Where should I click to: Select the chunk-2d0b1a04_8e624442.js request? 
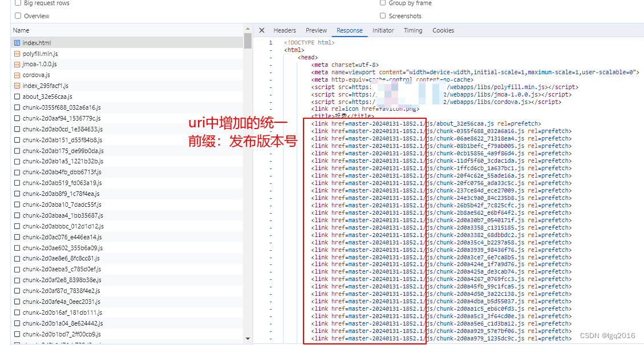tap(127, 324)
